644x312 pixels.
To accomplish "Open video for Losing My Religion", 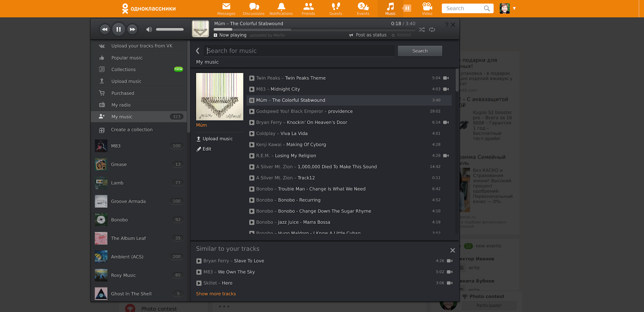I will [446, 155].
